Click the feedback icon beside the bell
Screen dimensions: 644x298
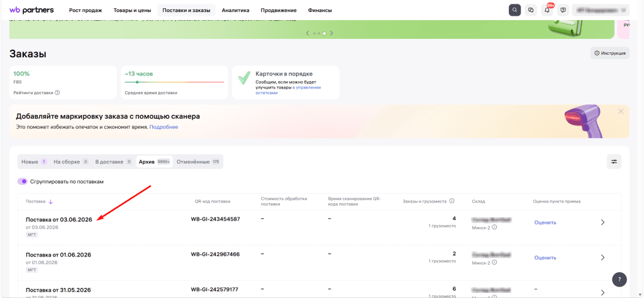563,10
